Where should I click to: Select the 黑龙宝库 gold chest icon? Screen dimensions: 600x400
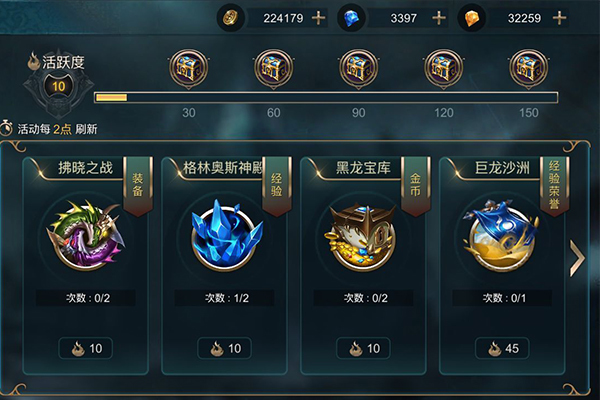pos(363,235)
